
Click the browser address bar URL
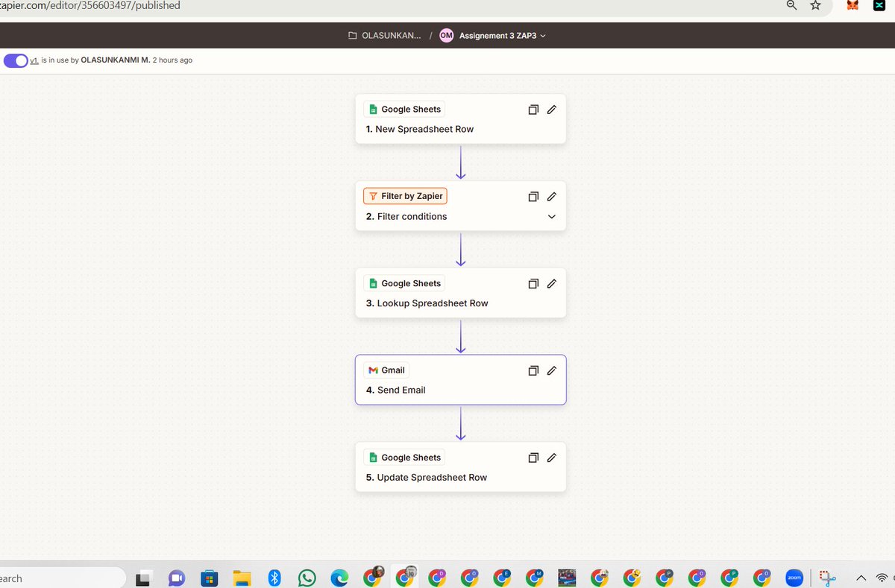90,5
